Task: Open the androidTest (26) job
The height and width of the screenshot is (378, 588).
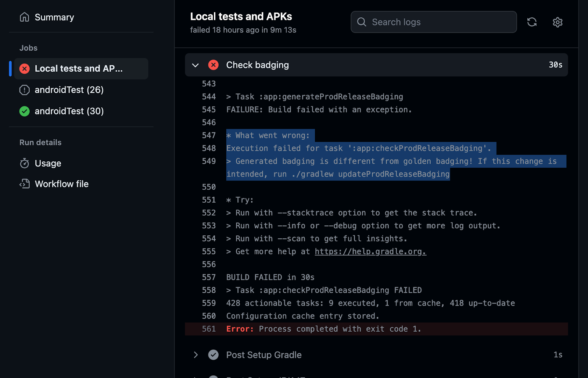Action: point(69,90)
